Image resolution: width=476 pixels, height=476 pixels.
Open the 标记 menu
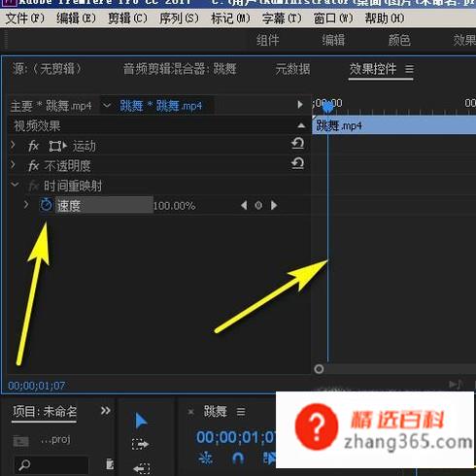click(x=230, y=18)
